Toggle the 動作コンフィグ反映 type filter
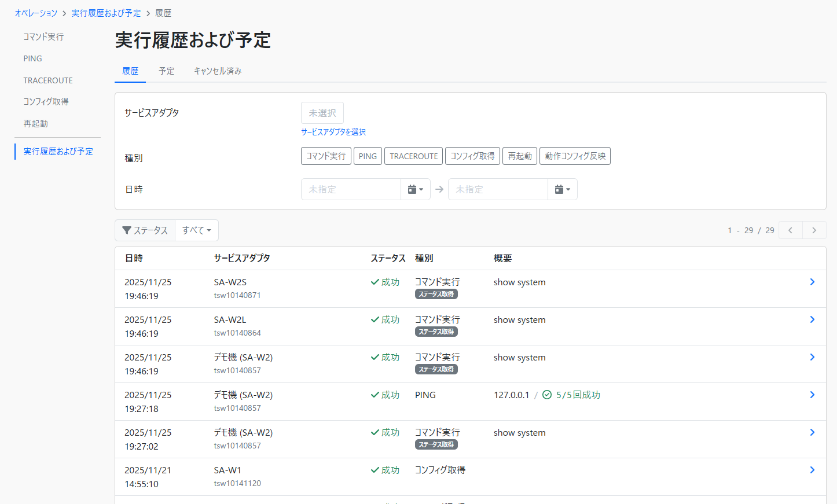This screenshot has width=837, height=504. [x=575, y=156]
